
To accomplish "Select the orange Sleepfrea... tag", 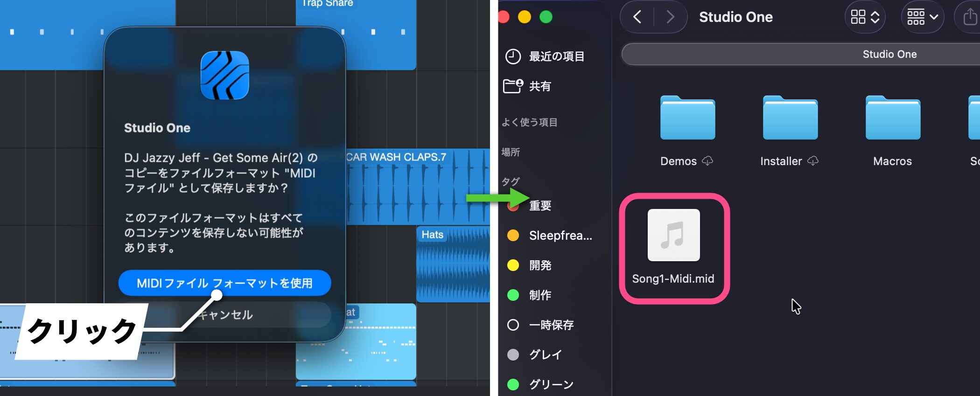I will tap(560, 236).
